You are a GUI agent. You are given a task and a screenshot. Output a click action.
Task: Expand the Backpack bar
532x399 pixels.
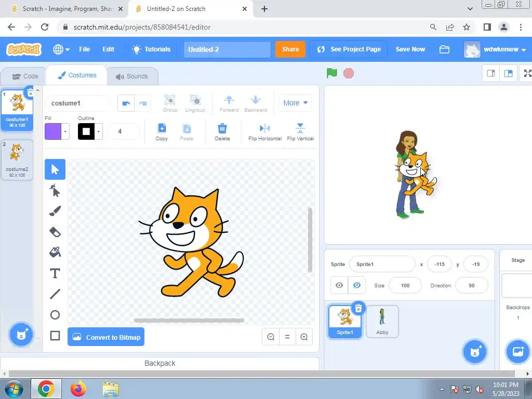(160, 363)
